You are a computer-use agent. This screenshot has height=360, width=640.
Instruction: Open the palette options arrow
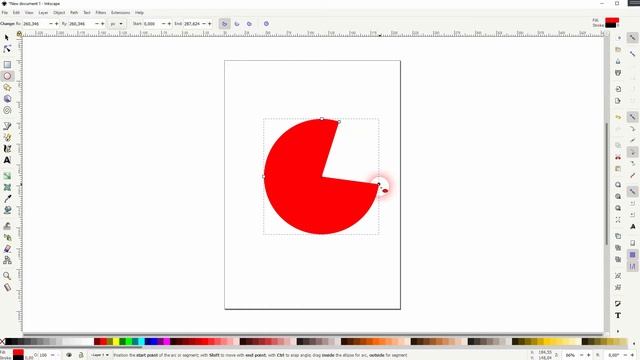[634, 344]
